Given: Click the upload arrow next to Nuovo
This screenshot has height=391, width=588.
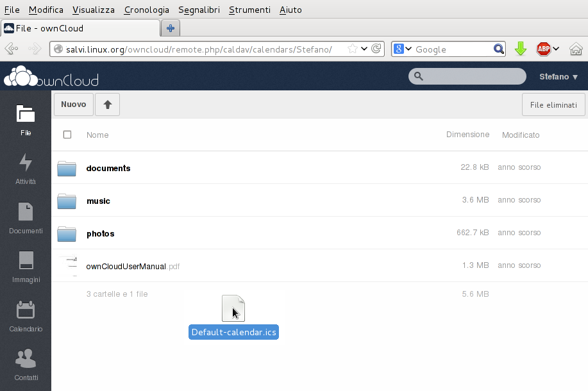Looking at the screenshot, I should click(x=106, y=104).
